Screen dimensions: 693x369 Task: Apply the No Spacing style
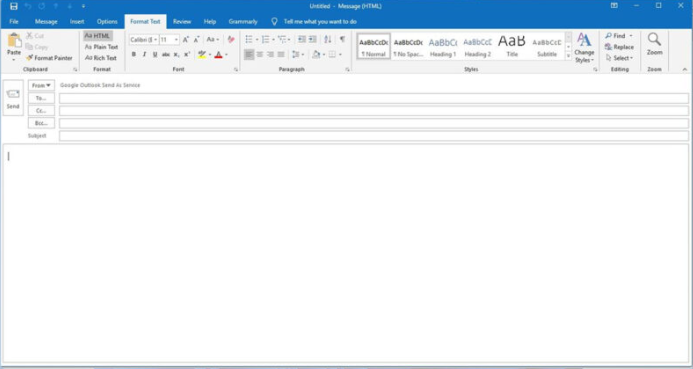[408, 46]
